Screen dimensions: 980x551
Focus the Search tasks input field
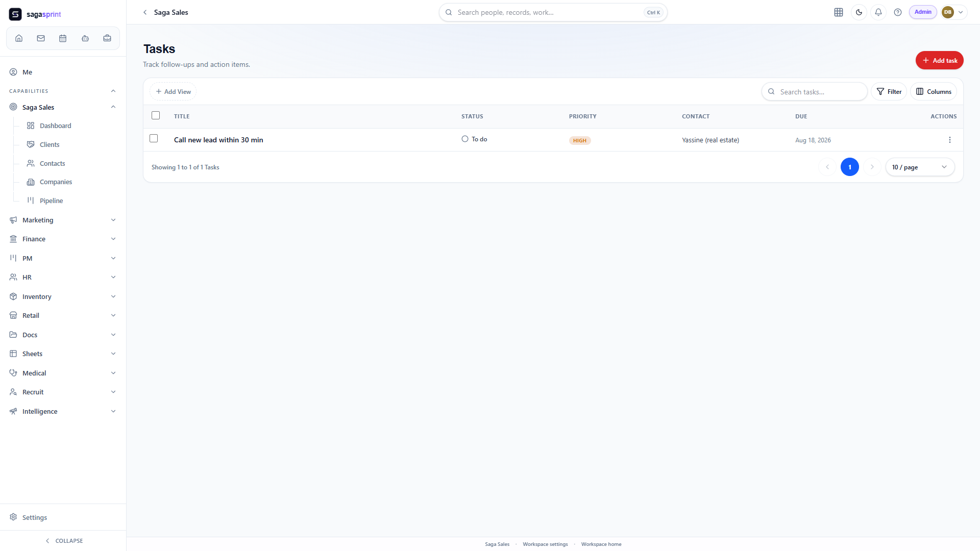click(x=815, y=92)
